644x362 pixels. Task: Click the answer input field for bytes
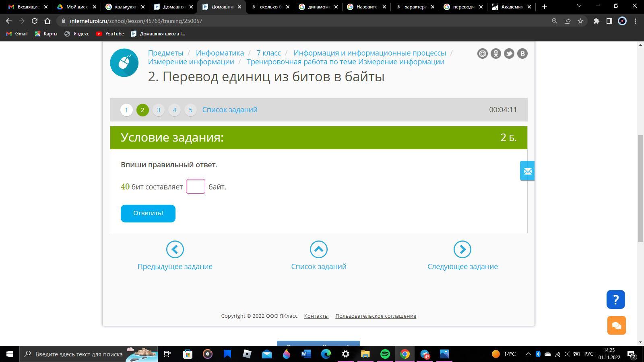click(x=196, y=187)
